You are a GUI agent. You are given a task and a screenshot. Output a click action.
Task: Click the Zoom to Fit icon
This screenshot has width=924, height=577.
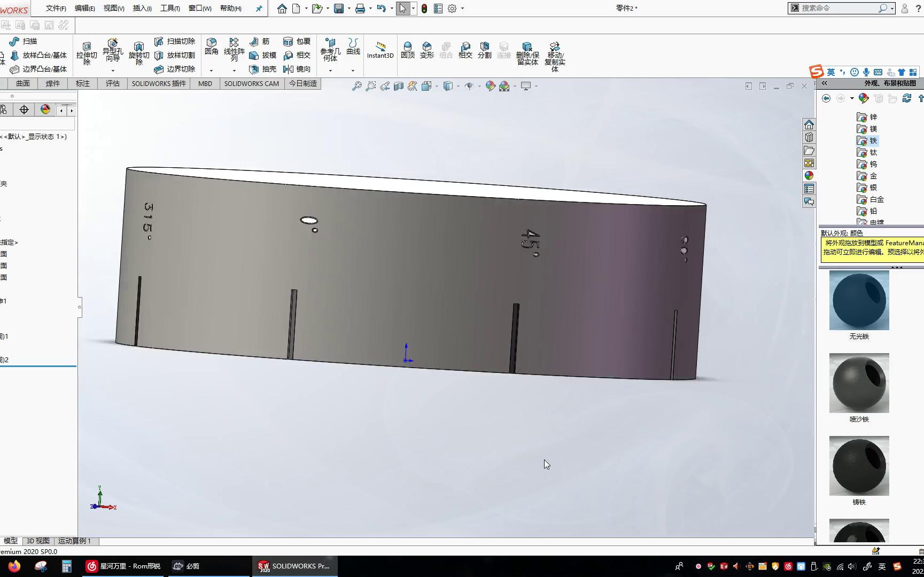click(x=358, y=86)
